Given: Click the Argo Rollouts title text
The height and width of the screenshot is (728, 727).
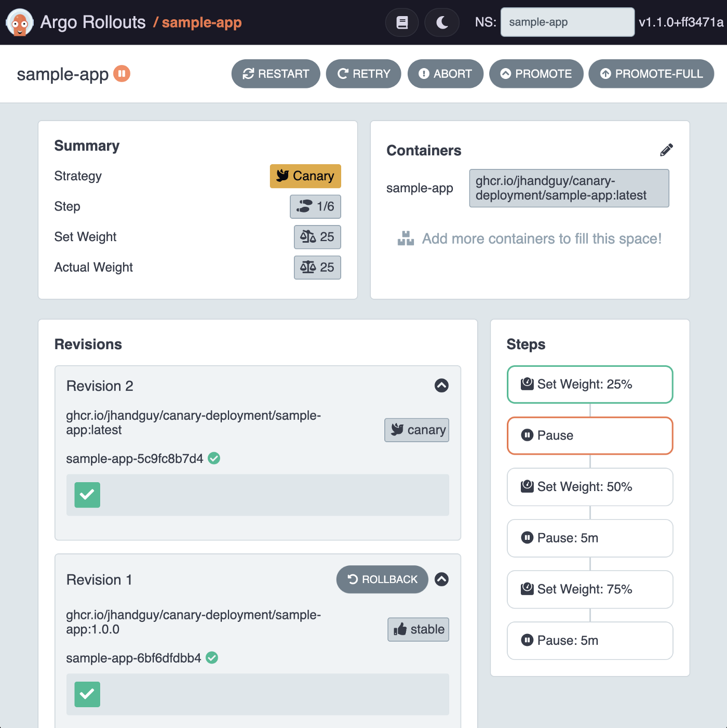Looking at the screenshot, I should pos(93,22).
